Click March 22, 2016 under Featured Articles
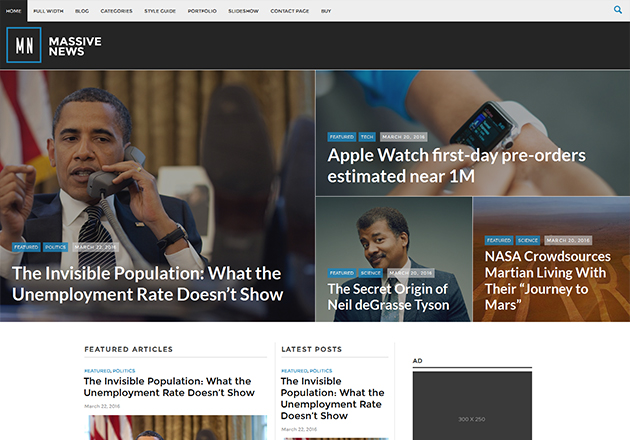The width and height of the screenshot is (630, 440). click(x=102, y=406)
